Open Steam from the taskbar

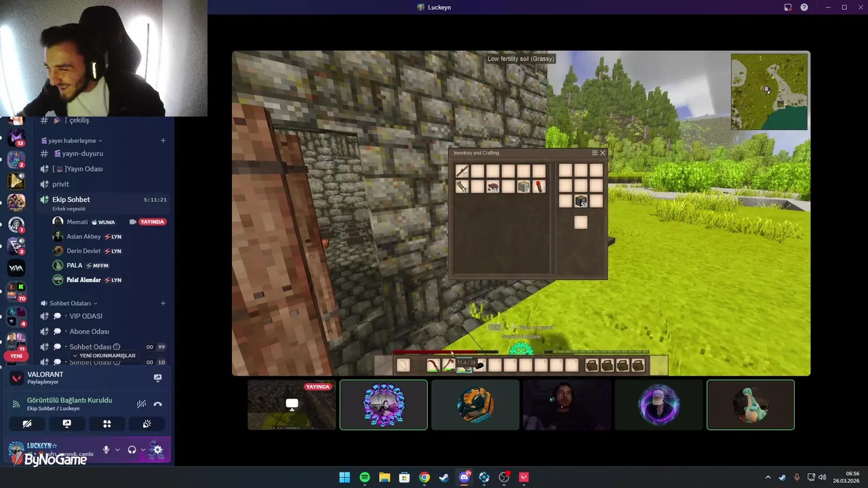point(444,477)
